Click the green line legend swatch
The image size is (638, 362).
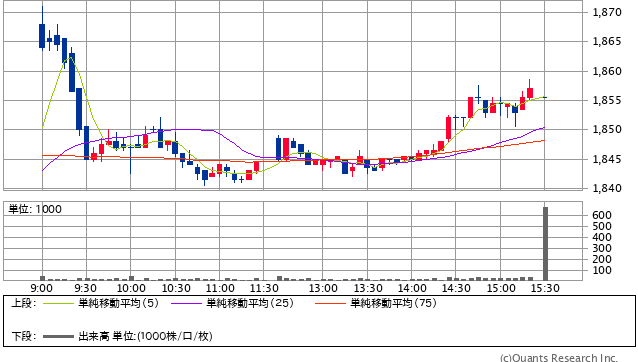59,303
